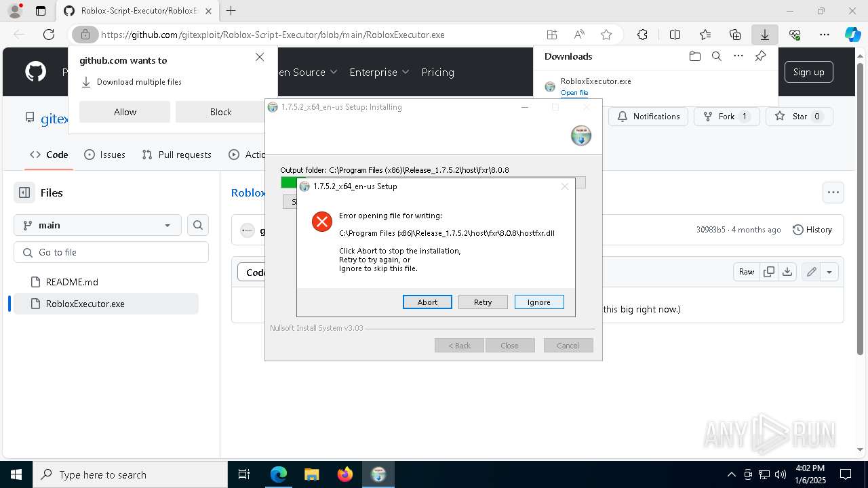Open the edit options dropdown arrow
This screenshot has height=488, width=868.
pyautogui.click(x=829, y=272)
